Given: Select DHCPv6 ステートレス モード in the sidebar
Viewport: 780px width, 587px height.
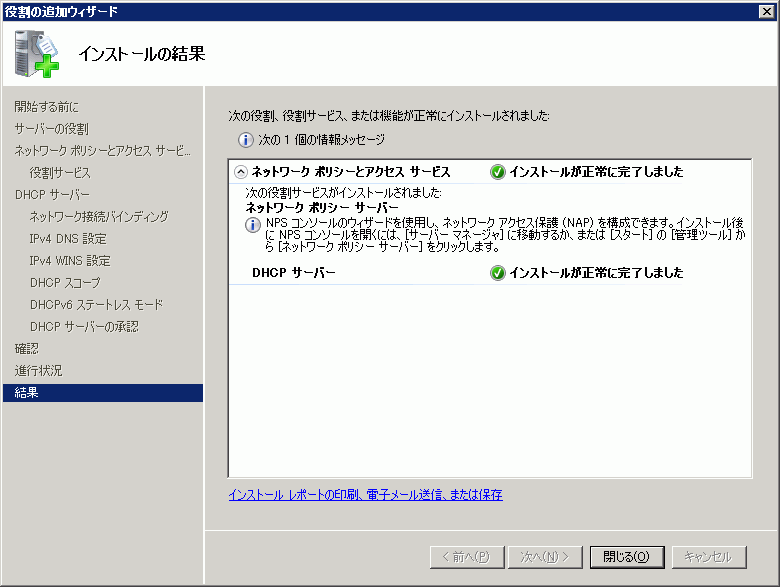Looking at the screenshot, I should tap(97, 304).
